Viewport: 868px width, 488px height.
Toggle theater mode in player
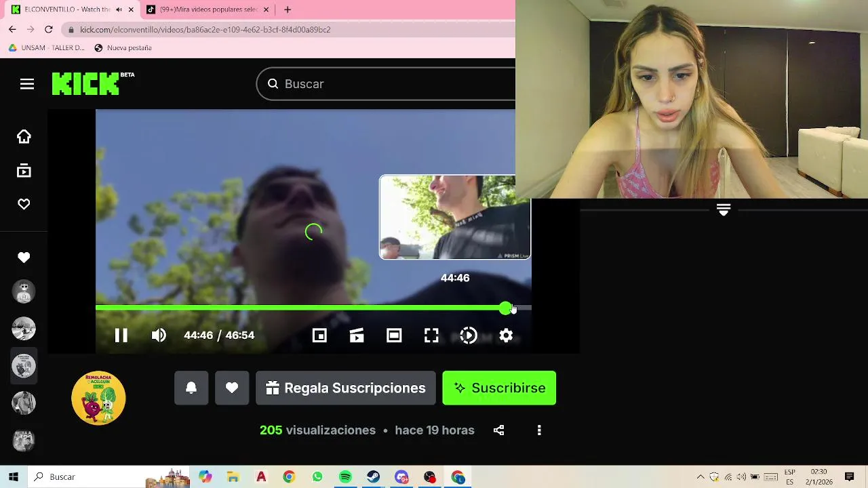pos(394,335)
